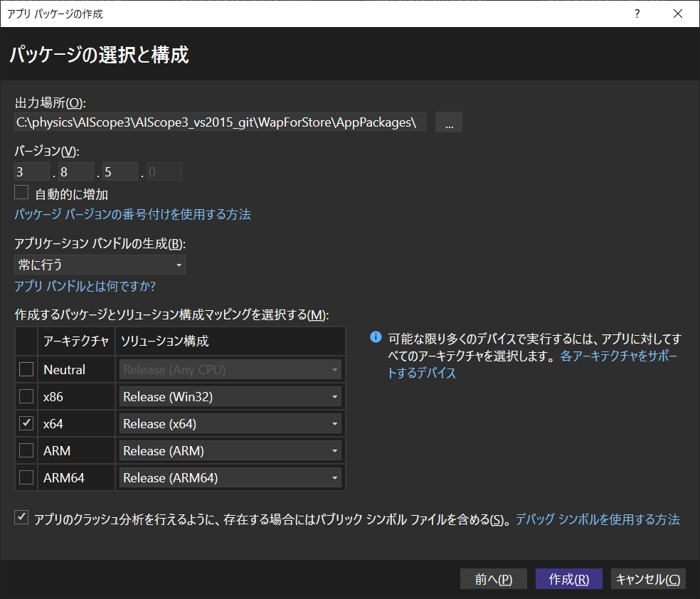This screenshot has height=599, width=700.
Task: Open the Release (x64) configuration dropdown
Action: (334, 423)
